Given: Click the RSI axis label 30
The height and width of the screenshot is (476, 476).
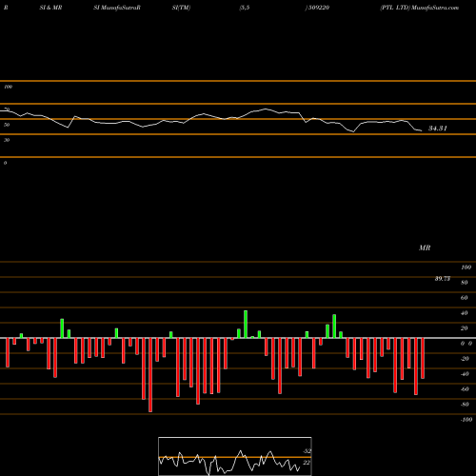Looking at the screenshot, I should [x=7, y=140].
